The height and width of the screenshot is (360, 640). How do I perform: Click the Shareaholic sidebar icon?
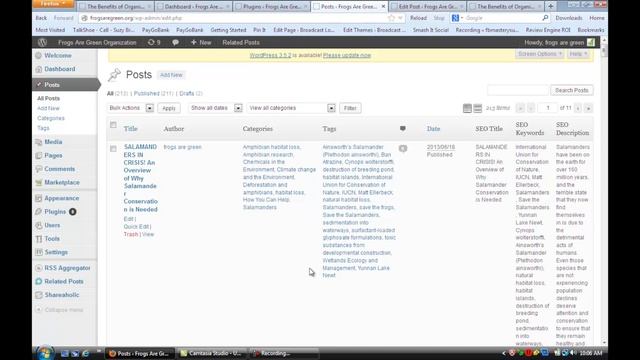tap(39, 295)
